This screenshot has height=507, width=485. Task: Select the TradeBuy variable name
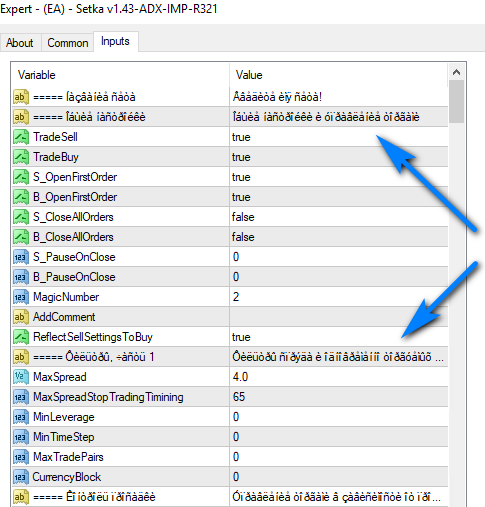pos(56,157)
